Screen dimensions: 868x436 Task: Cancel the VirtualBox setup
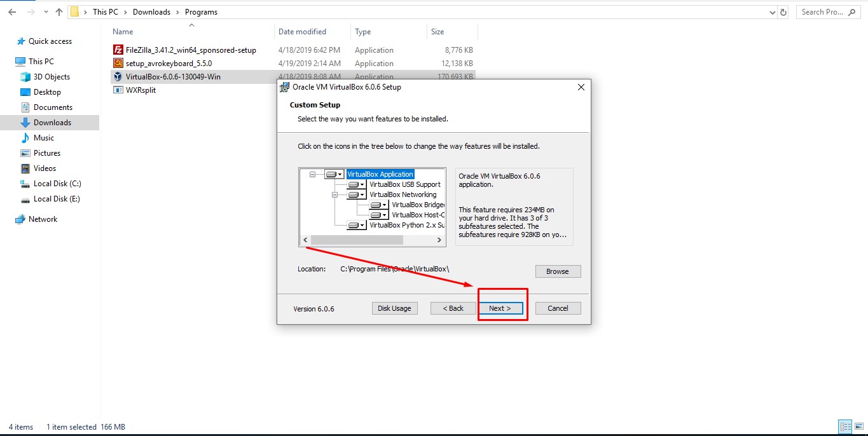[x=558, y=308]
